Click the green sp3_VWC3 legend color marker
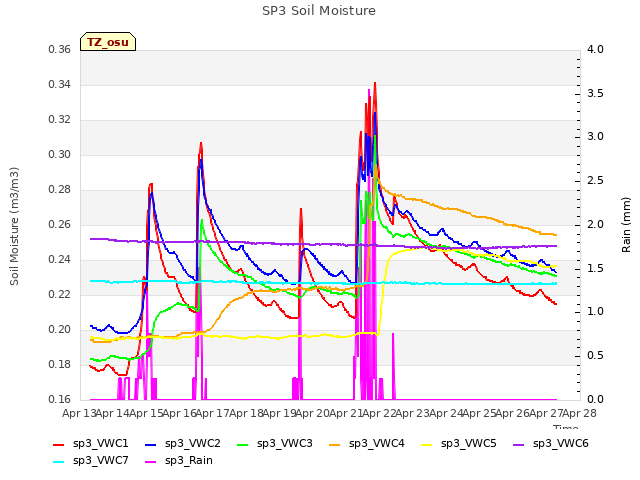The height and width of the screenshot is (480, 640). 243,444
